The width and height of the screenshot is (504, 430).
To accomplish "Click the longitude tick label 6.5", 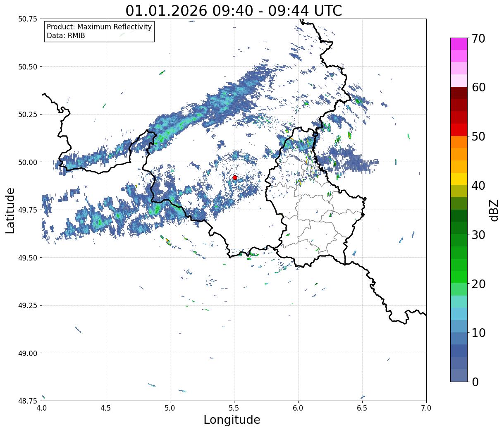I will pyautogui.click(x=362, y=408).
